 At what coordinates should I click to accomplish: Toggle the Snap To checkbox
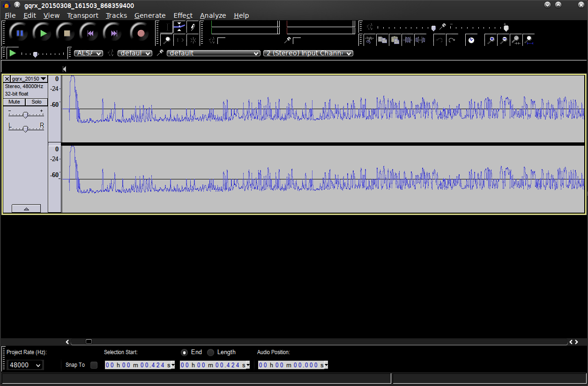94,365
